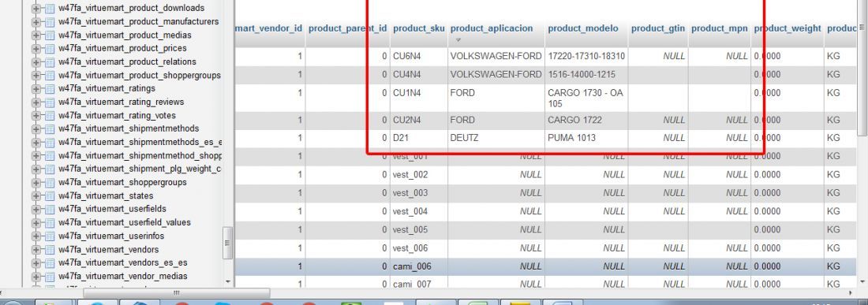Click the CU6N4 product_sku cell
This screenshot has height=305, width=868.
coord(418,57)
